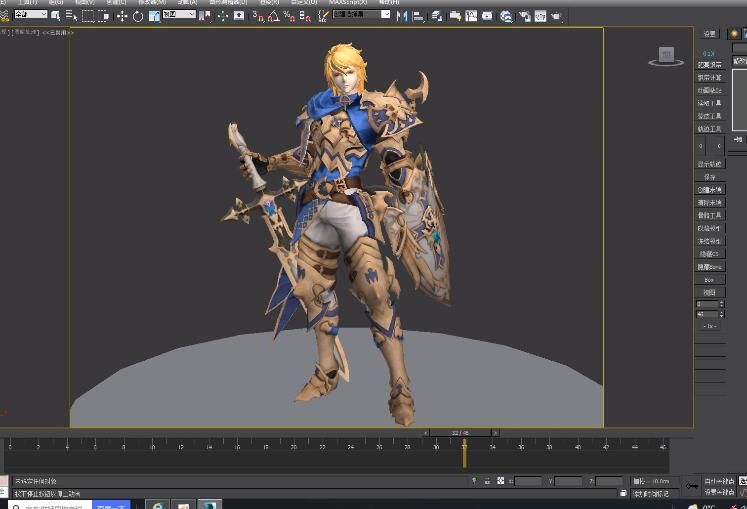Toggle the 3D Snaps button
Screen dimensions: 747x509
click(x=258, y=16)
